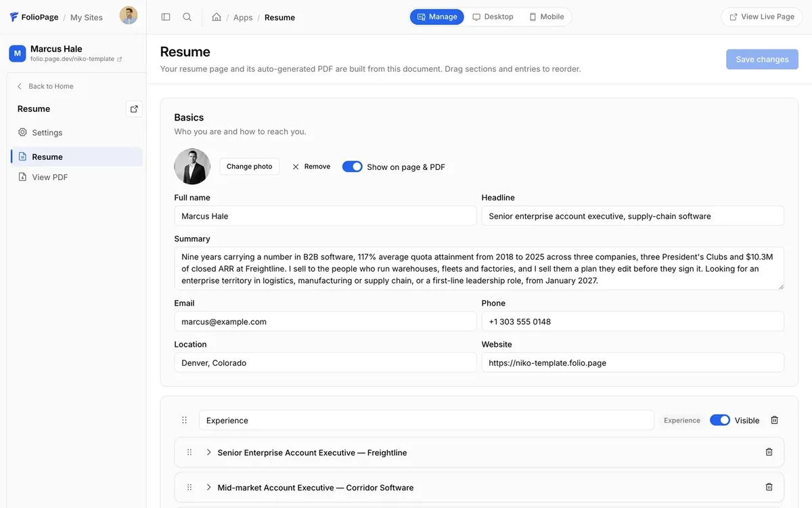The image size is (812, 508).
Task: Focus the Location field
Action: pyautogui.click(x=325, y=363)
